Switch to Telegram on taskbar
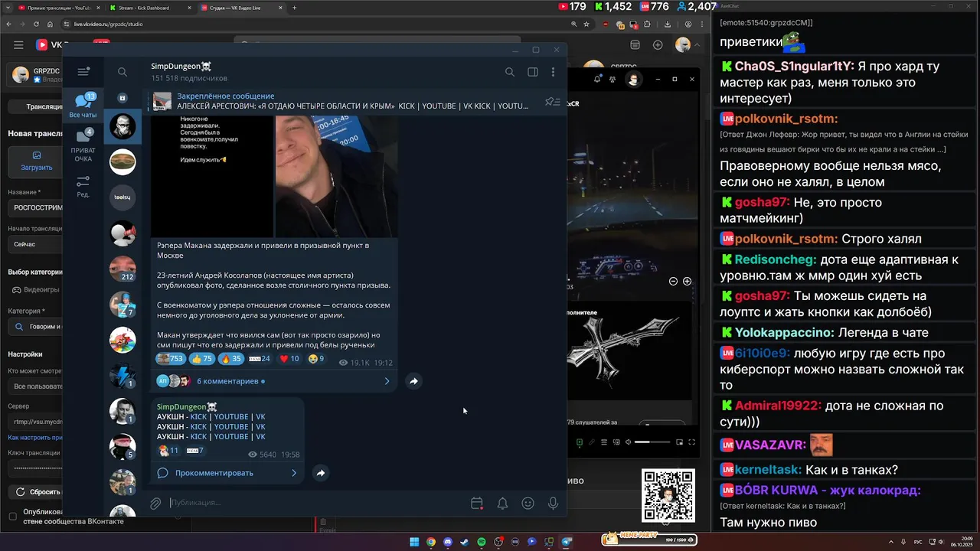The image size is (980, 551). tap(567, 542)
